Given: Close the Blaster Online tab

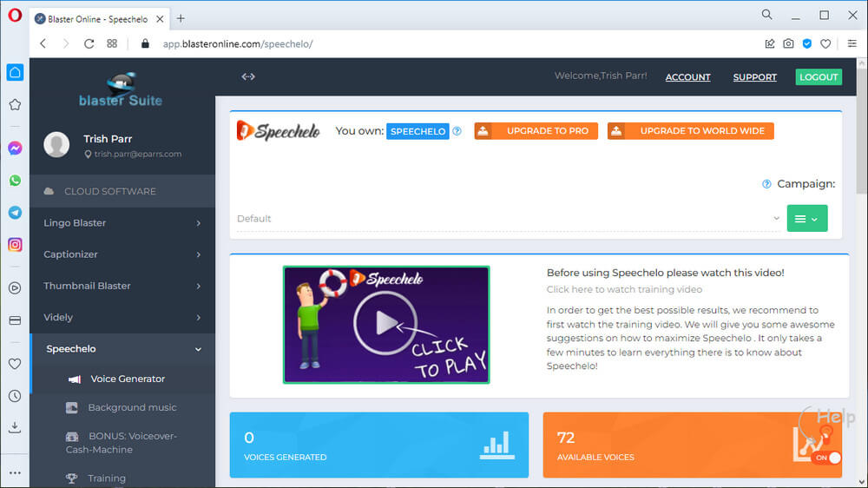Looking at the screenshot, I should click(160, 19).
